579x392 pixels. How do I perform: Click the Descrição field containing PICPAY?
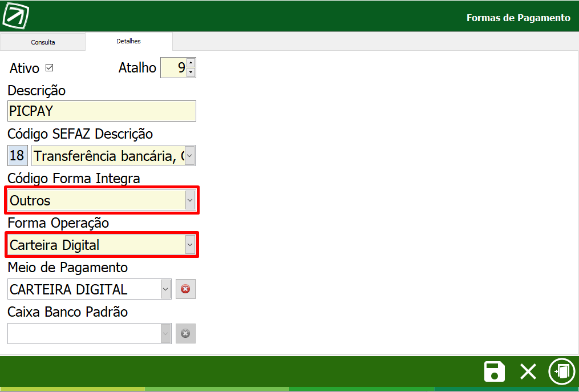[x=102, y=111]
